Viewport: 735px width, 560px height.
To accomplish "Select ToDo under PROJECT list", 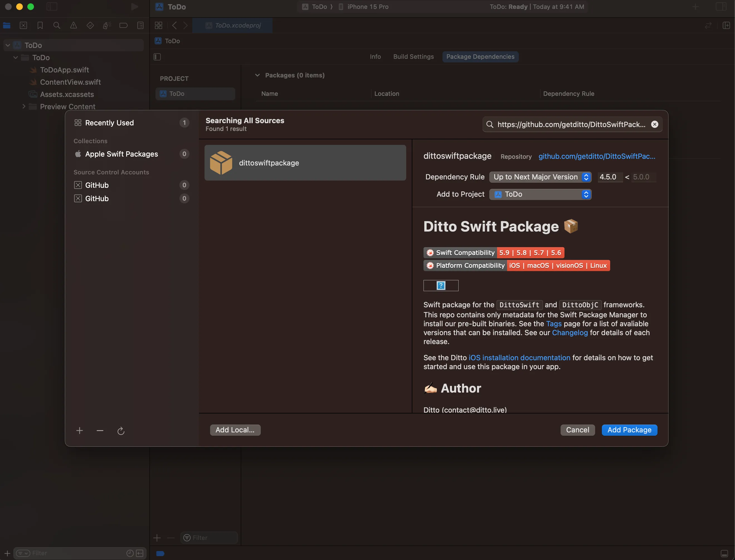I will (195, 94).
